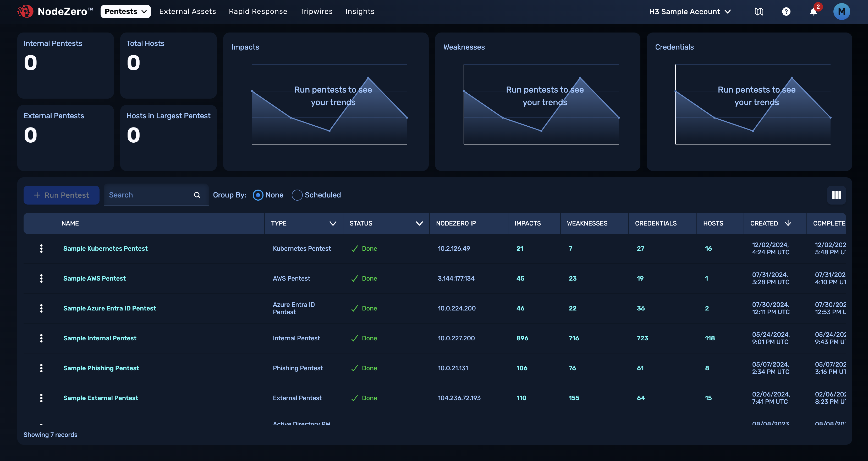Select the None grouping radio button
Image resolution: width=868 pixels, height=461 pixels.
257,195
